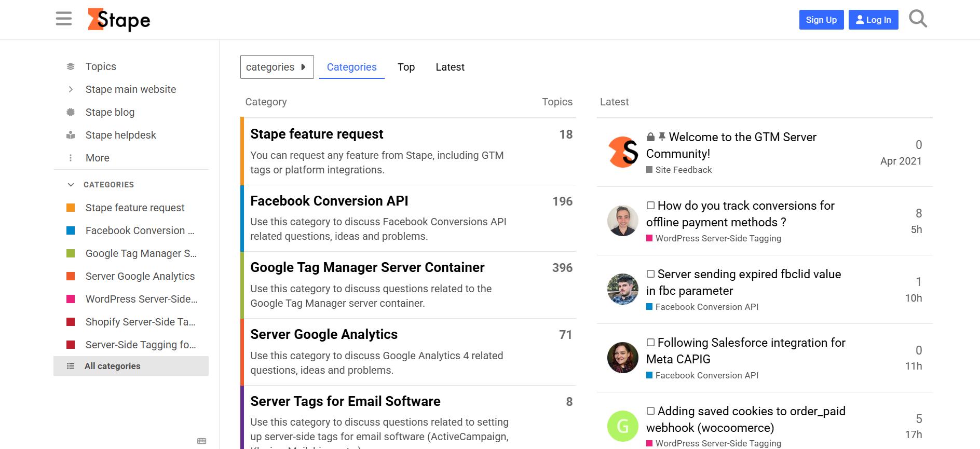Open the search magnifier icon
This screenshot has width=980, height=449.
pyautogui.click(x=918, y=19)
